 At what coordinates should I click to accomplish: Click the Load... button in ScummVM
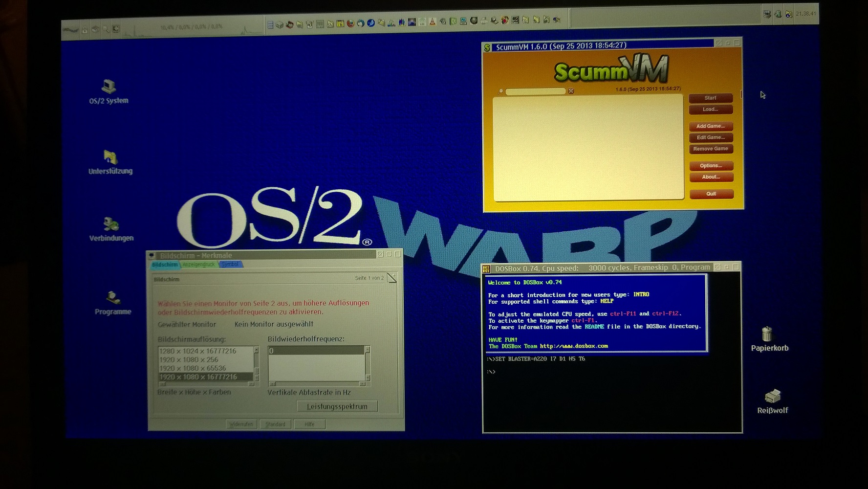point(711,109)
